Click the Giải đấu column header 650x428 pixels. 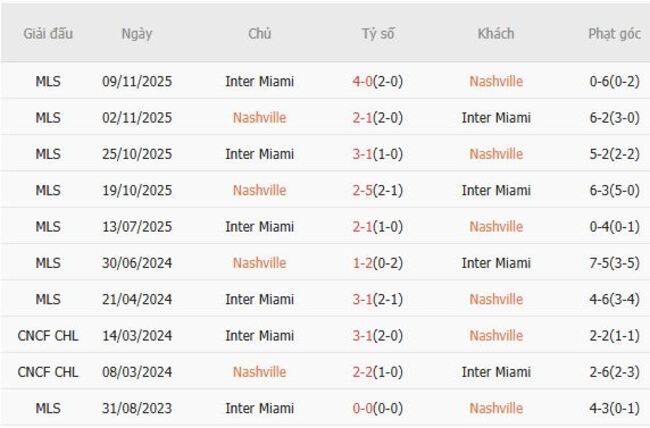click(48, 34)
